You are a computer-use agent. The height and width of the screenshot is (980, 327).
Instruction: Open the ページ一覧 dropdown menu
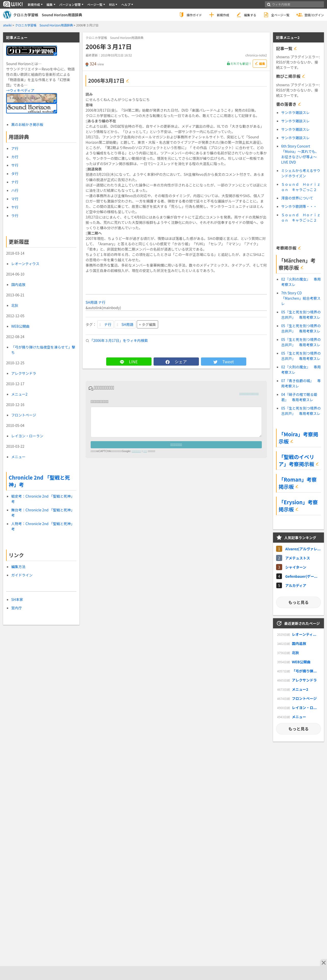[96, 5]
